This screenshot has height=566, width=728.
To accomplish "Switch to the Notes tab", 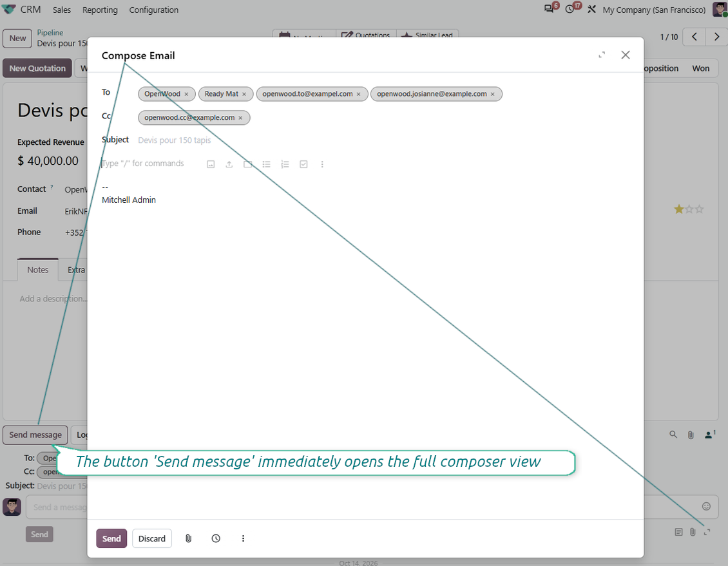I will click(x=37, y=270).
